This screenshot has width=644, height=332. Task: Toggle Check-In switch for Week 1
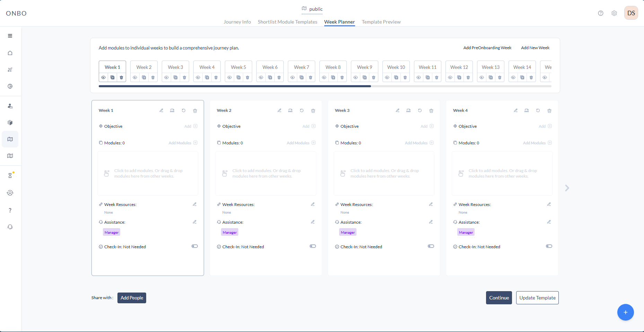(x=195, y=246)
